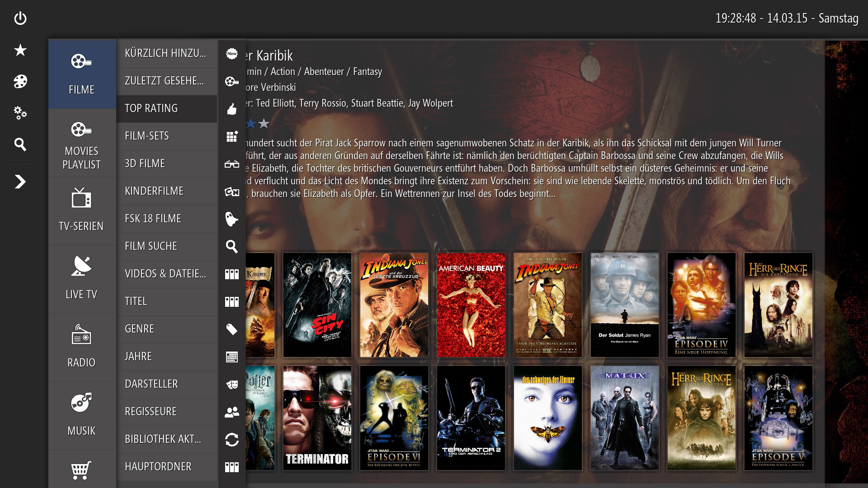Open FILM SUCHE entry
Viewport: 868px width, 488px height.
167,246
